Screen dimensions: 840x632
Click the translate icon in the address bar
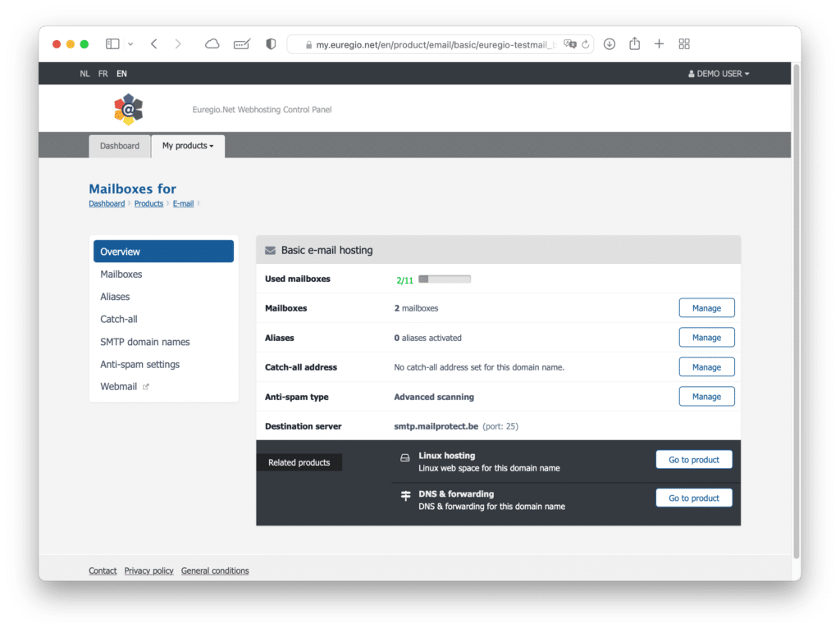569,43
